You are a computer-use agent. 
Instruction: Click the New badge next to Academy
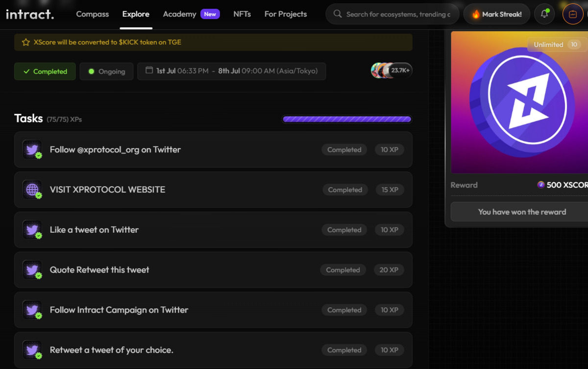click(x=210, y=14)
